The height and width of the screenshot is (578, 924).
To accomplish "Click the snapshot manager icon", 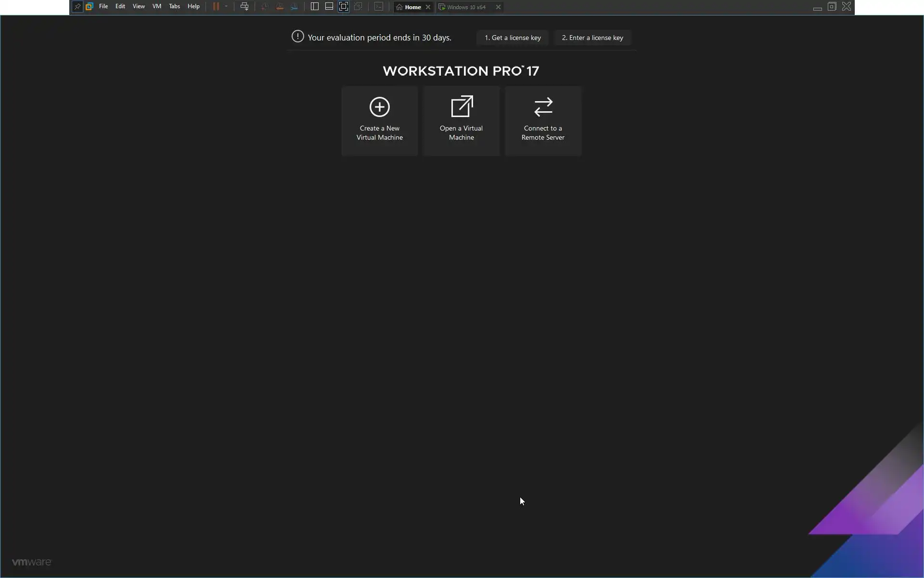I will (294, 7).
